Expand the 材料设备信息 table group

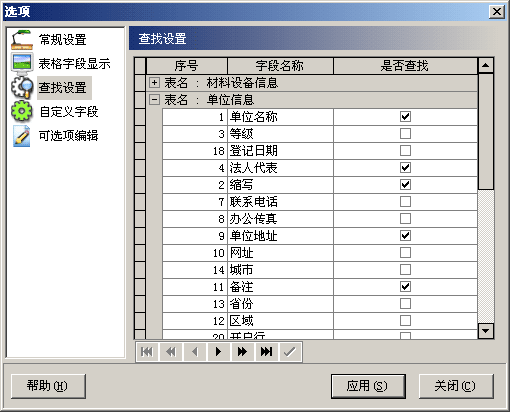tap(154, 82)
